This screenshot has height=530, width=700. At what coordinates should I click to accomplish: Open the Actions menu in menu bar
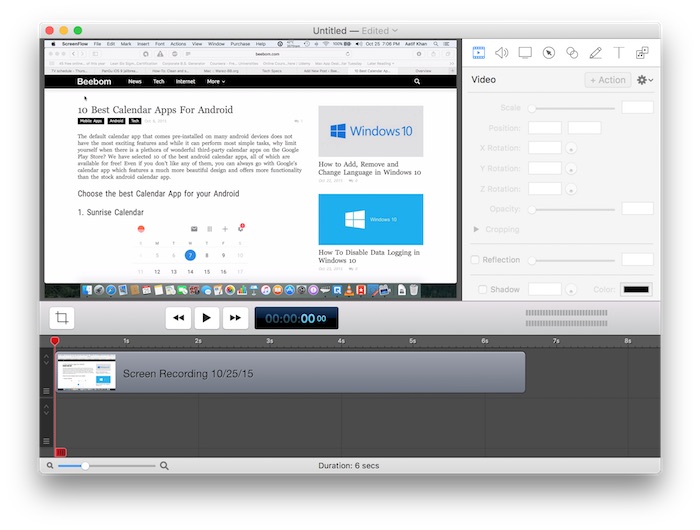pyautogui.click(x=178, y=44)
